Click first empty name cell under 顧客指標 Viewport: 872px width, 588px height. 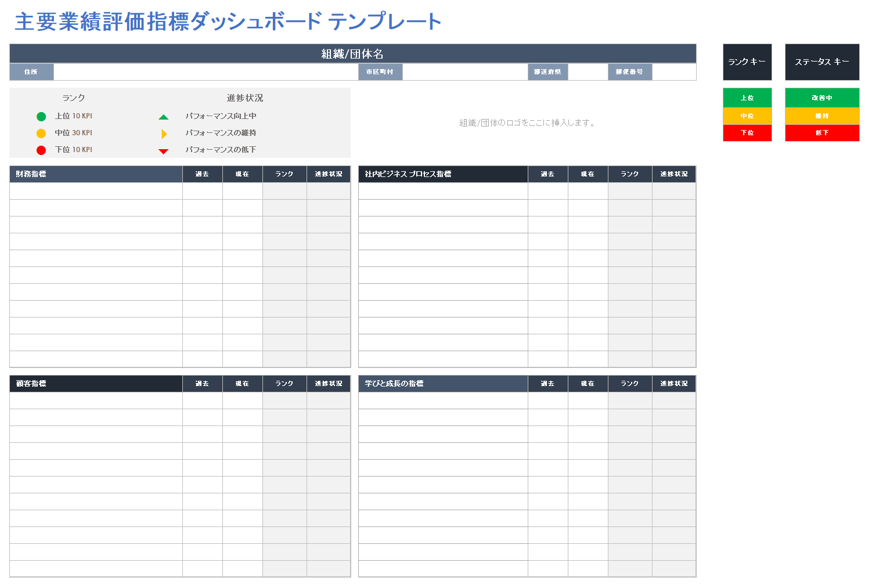point(96,401)
